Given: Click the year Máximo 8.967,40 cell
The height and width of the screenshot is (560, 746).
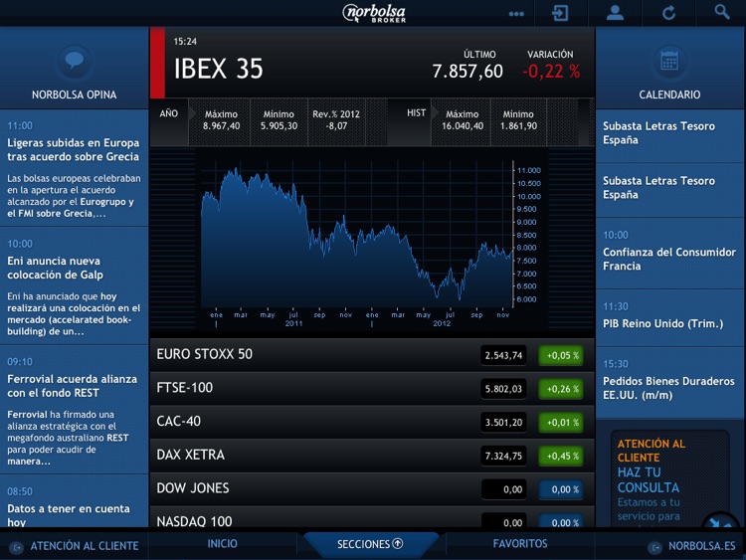Looking at the screenshot, I should 221,120.
